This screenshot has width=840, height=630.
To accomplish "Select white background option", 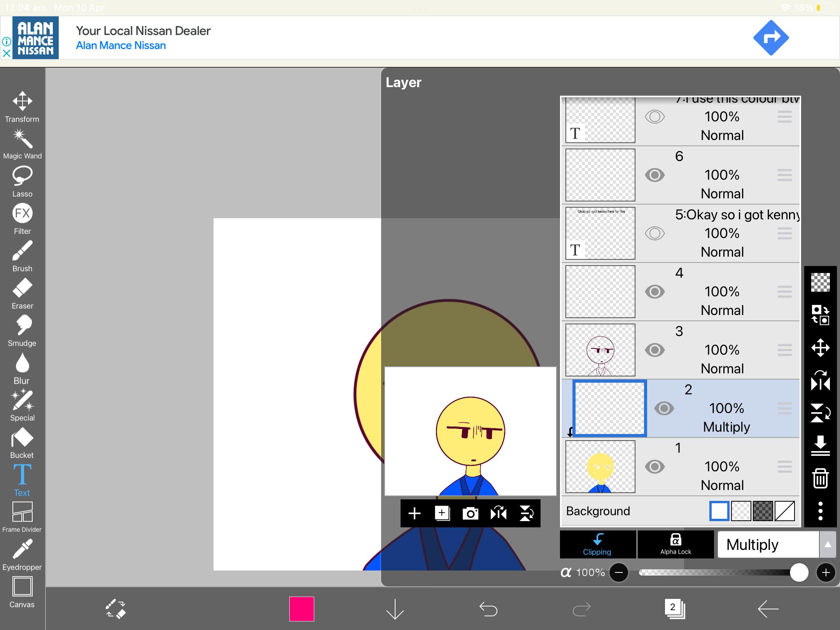I will (x=719, y=511).
